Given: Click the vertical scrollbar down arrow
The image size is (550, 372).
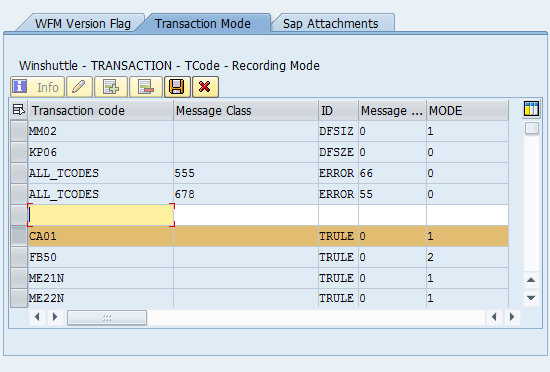Looking at the screenshot, I should click(531, 298).
